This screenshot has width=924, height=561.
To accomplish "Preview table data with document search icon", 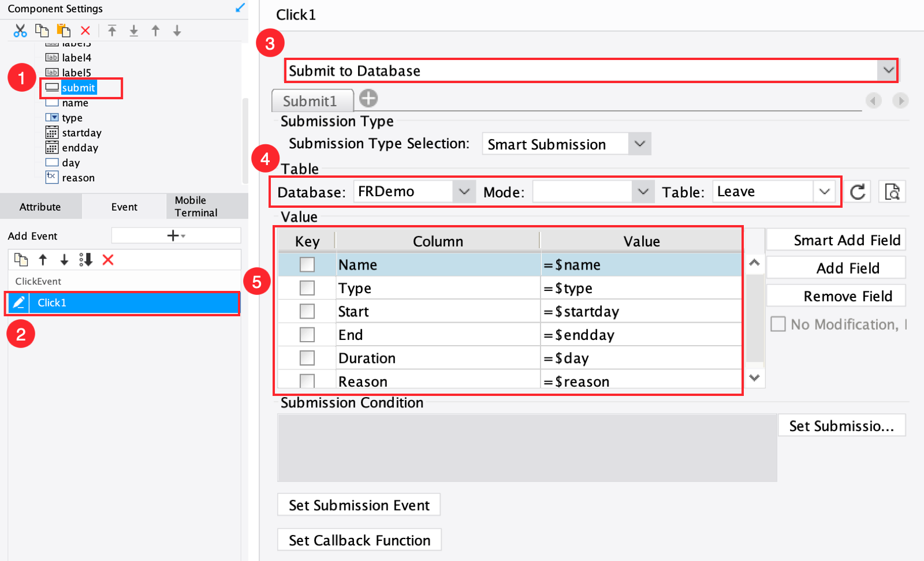I will pos(892,192).
